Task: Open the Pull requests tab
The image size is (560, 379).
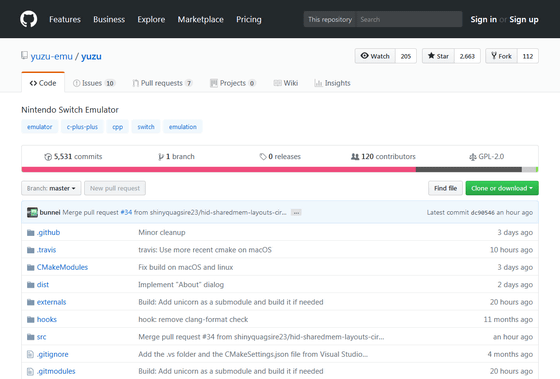Action: (x=162, y=83)
